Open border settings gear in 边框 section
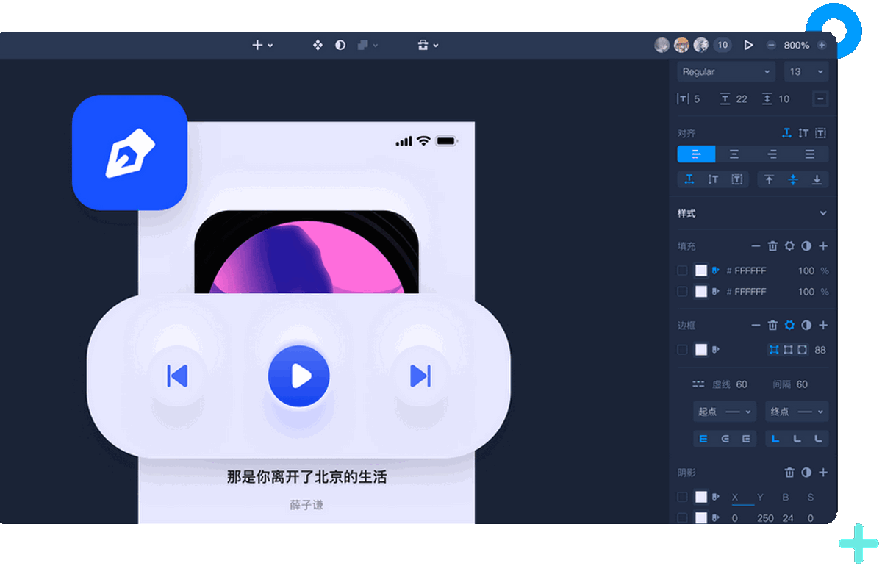 point(789,325)
